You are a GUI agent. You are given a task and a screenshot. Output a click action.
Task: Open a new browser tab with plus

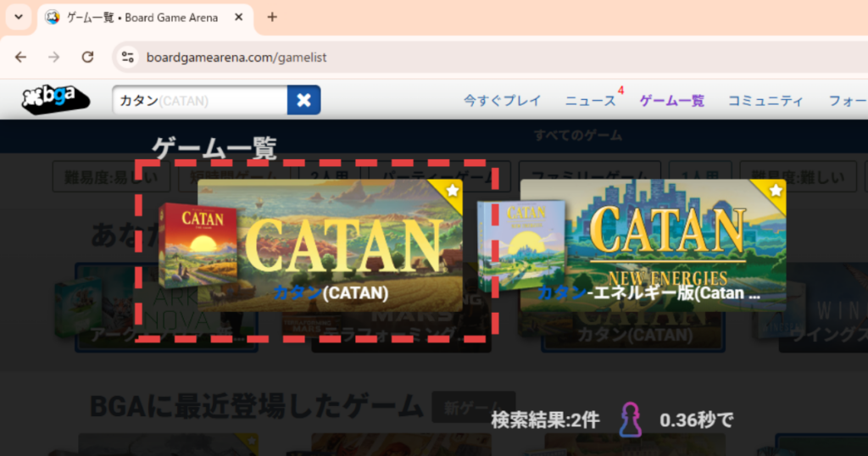272,17
